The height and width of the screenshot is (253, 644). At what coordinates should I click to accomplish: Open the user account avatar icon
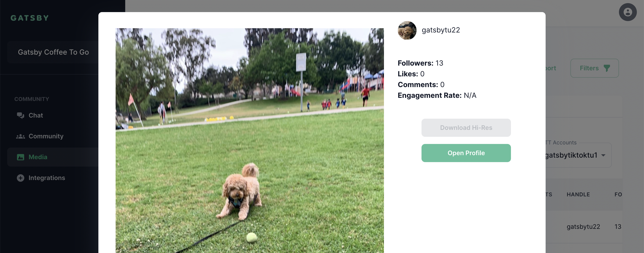[627, 12]
